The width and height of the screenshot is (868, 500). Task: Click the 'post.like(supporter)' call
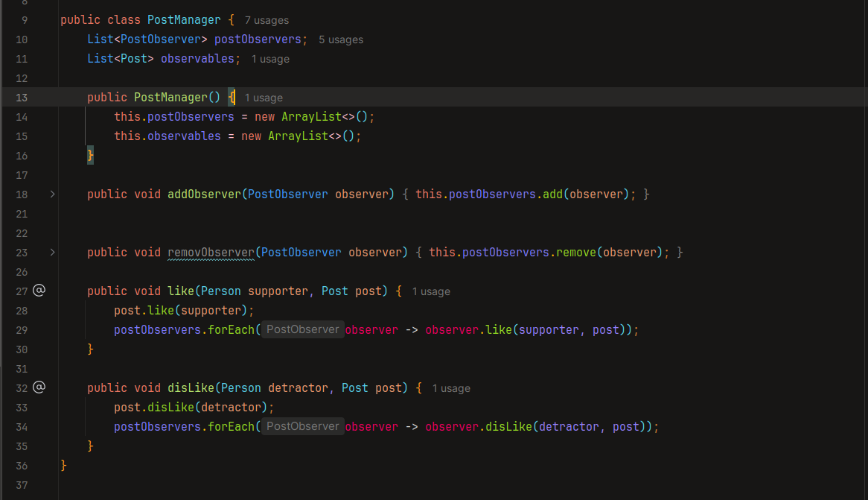pyautogui.click(x=180, y=311)
